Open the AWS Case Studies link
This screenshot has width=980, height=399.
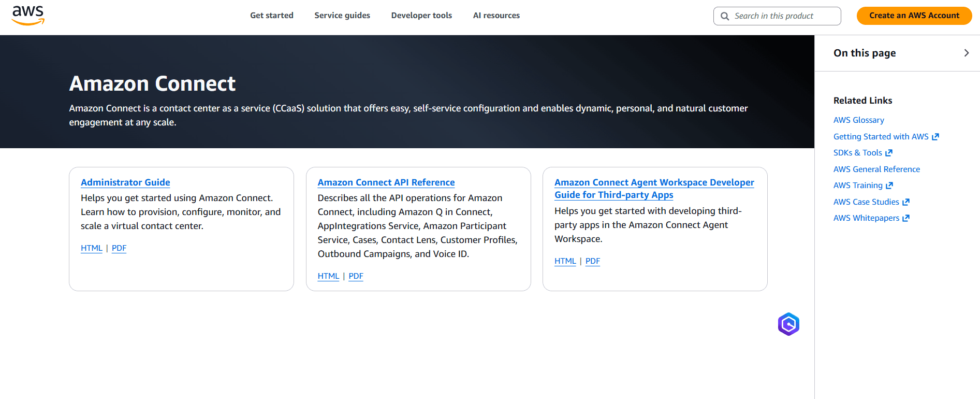866,202
